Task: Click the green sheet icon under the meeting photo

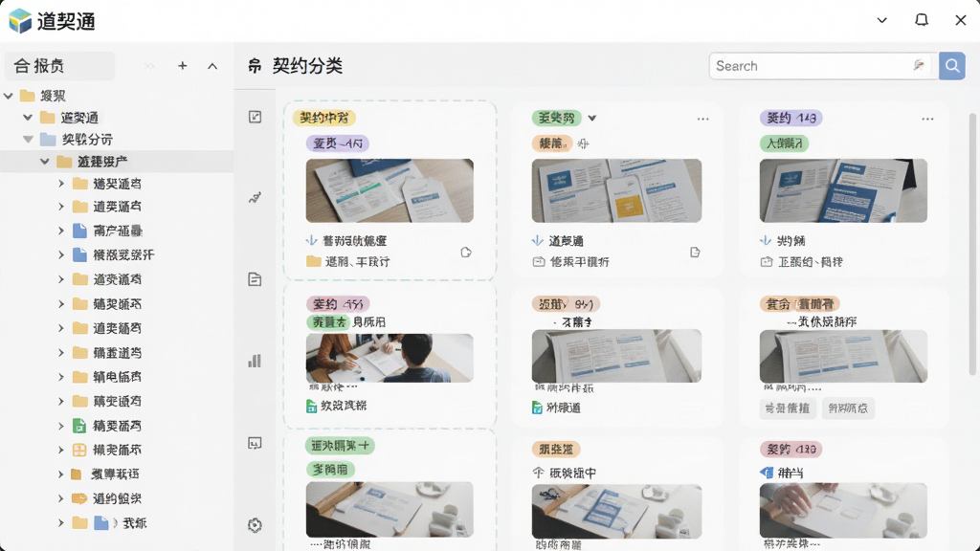Action: 311,406
